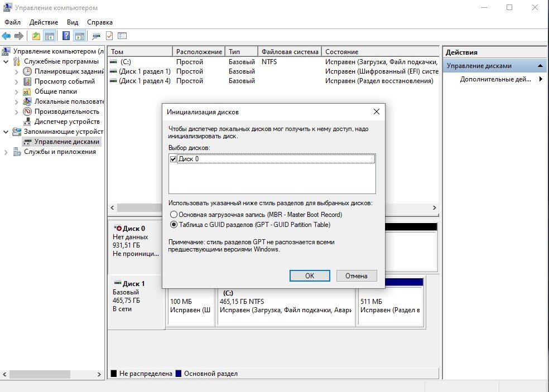
Task: Toggle the show/hide console tree icon
Action: (x=49, y=36)
